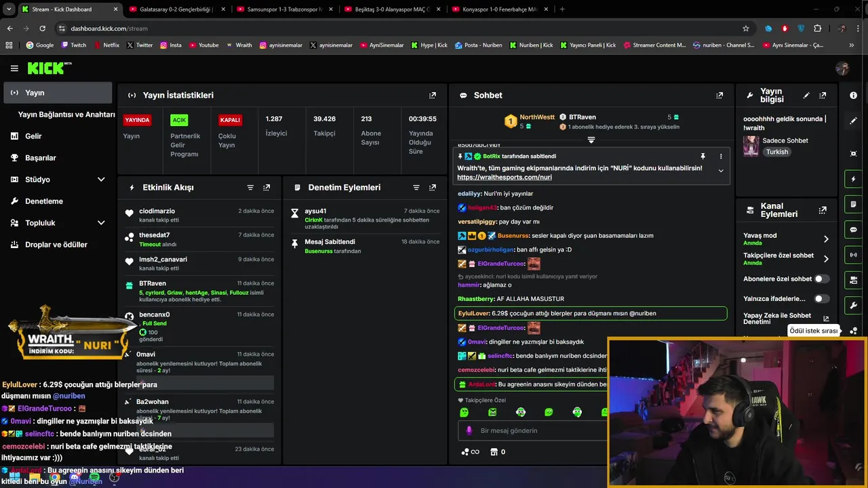
Task: Click the first green emote under Takipçilere Özel
Action: tap(464, 412)
